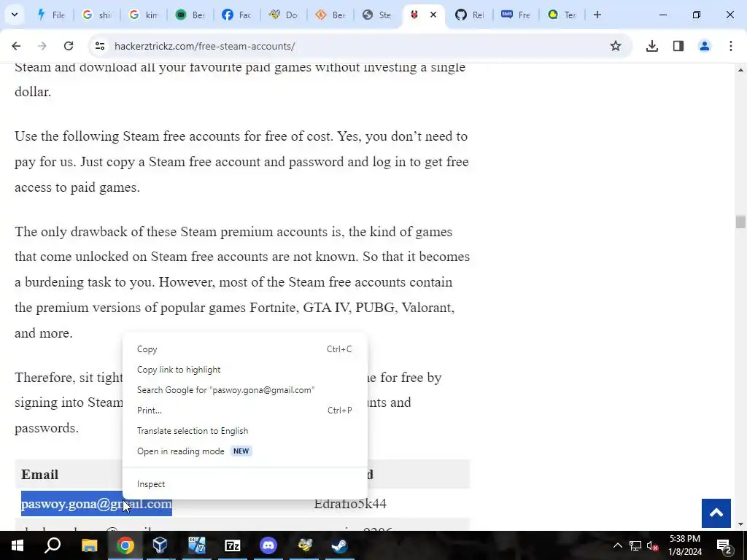
Task: Click the Email column header
Action: [x=40, y=475]
